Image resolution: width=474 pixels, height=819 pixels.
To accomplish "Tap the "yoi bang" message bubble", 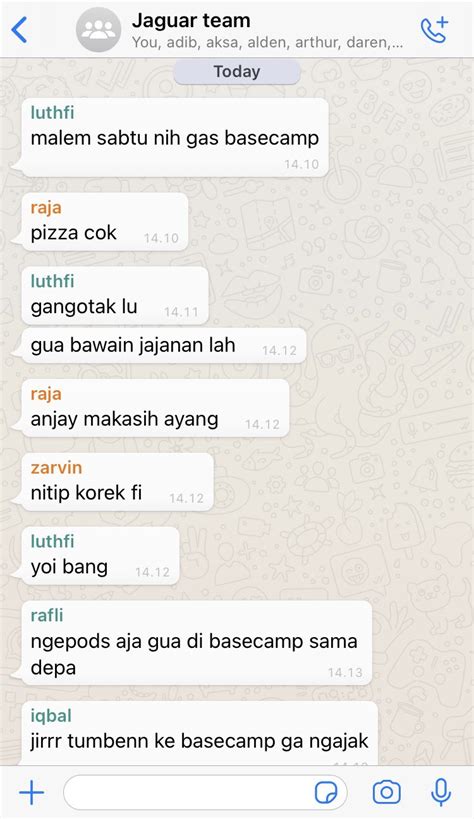I will 100,556.
